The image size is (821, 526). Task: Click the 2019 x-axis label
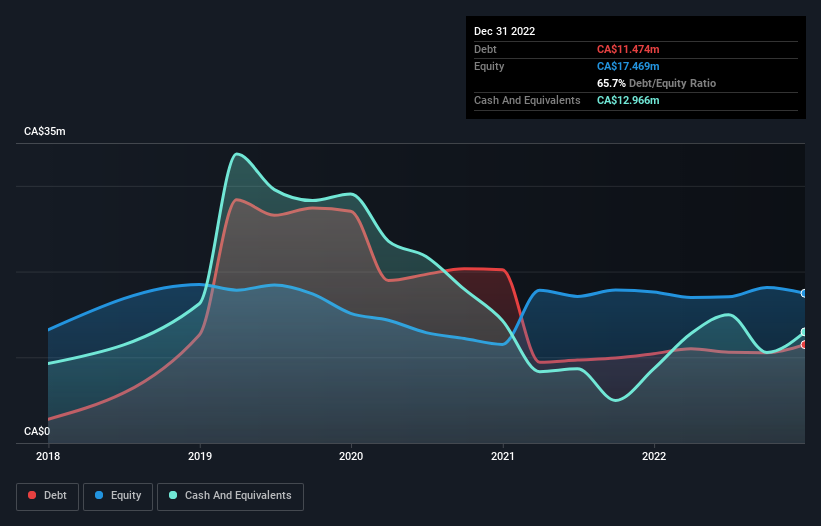point(199,456)
